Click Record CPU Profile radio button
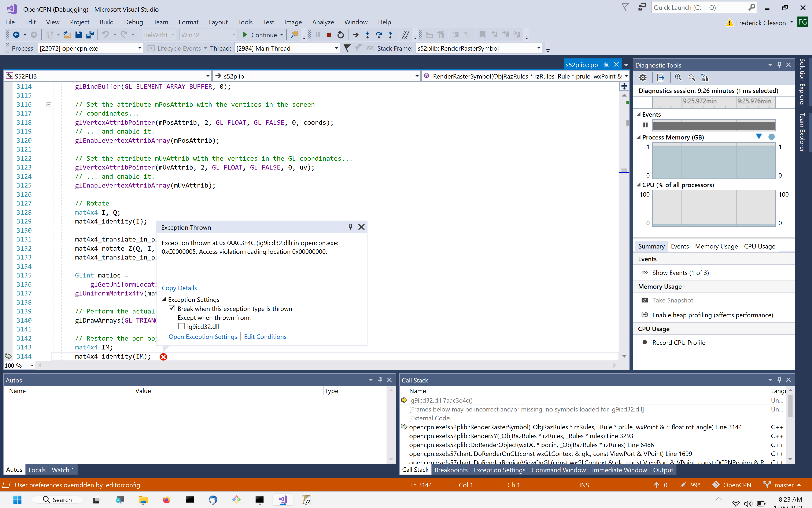This screenshot has width=812, height=508. point(645,342)
